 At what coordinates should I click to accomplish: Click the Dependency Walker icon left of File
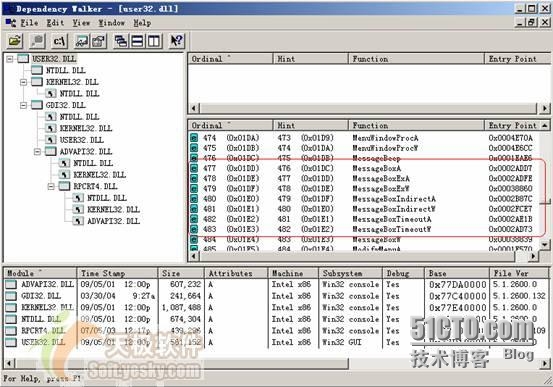pyautogui.click(x=11, y=23)
